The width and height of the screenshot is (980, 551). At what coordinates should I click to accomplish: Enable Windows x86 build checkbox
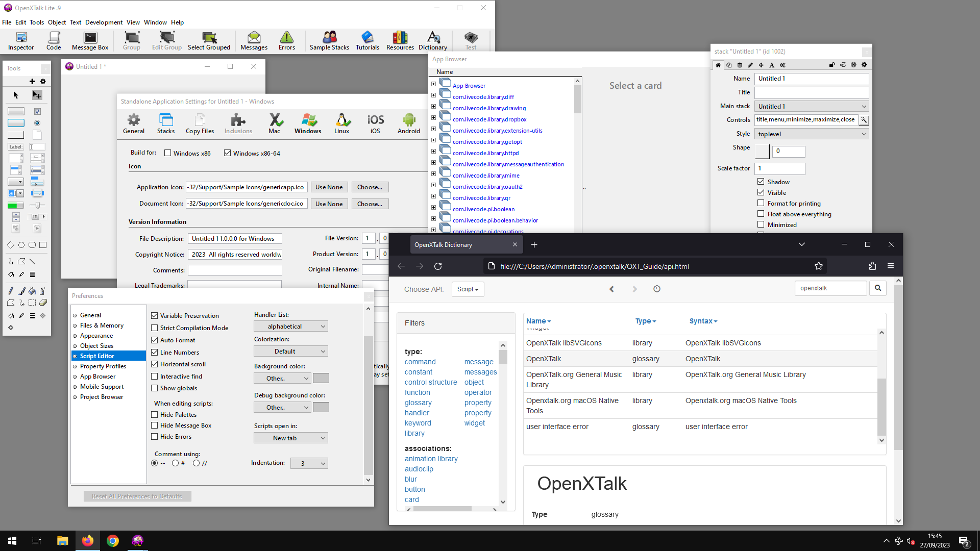(167, 153)
